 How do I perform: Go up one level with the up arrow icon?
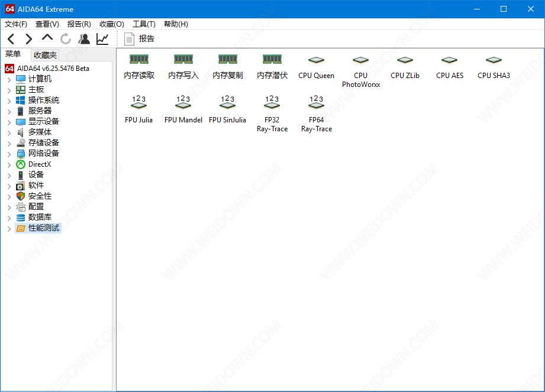47,37
